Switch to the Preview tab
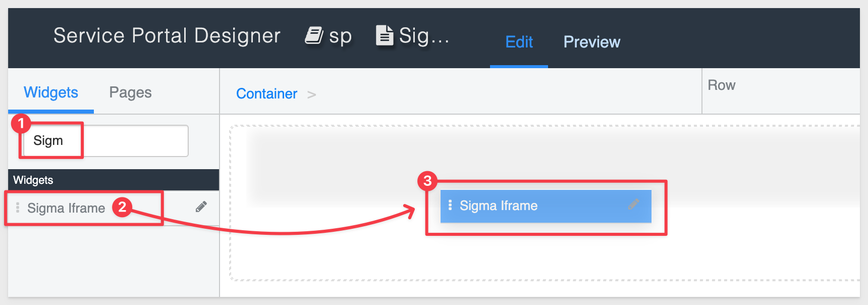The image size is (868, 305). coord(591,42)
